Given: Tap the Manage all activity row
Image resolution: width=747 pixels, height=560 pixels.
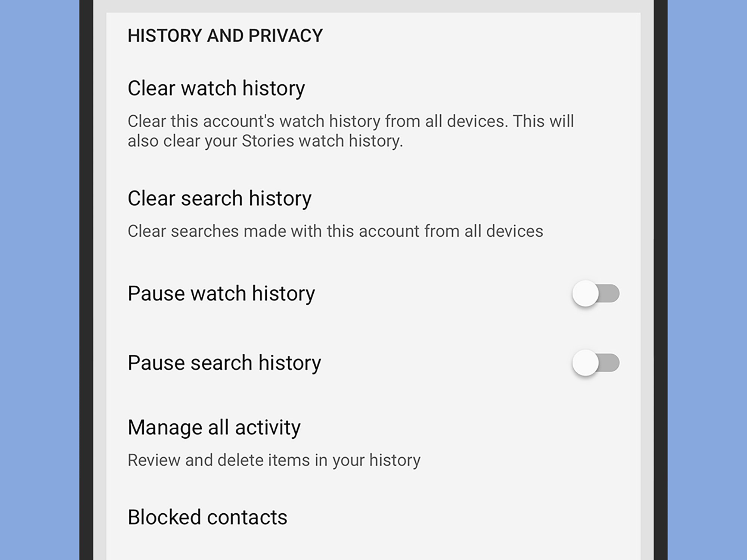Looking at the screenshot, I should coord(214,427).
